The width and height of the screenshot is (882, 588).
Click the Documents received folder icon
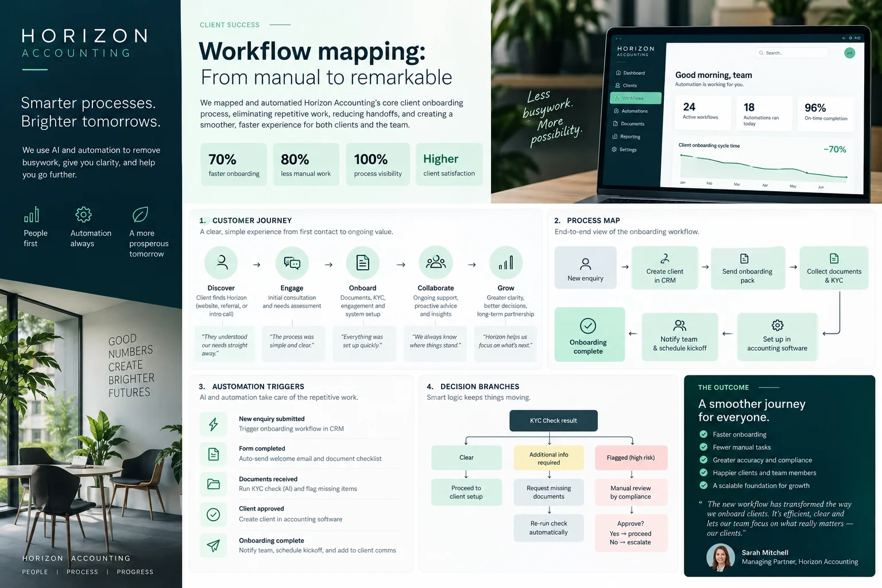click(213, 484)
